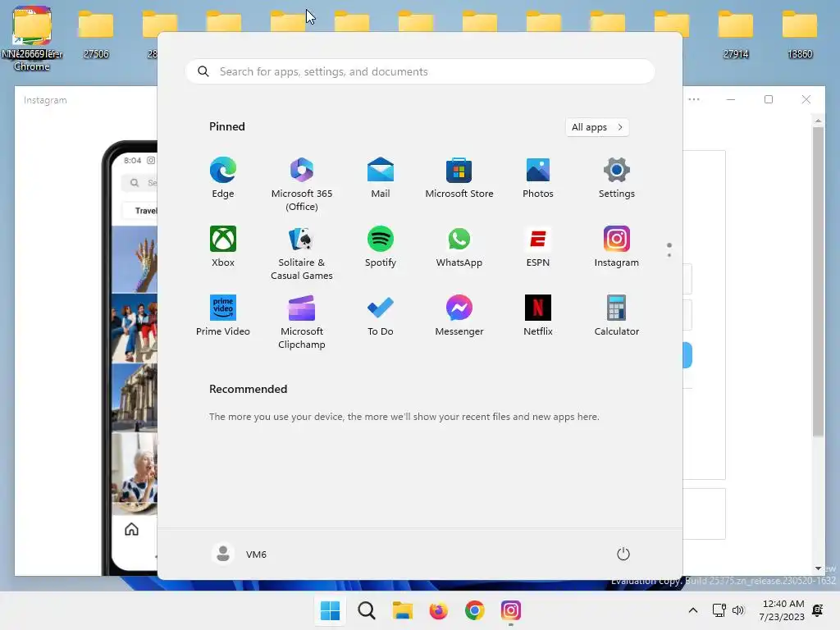Open Microsoft Store
Viewport: 840px width, 630px height.
click(459, 178)
